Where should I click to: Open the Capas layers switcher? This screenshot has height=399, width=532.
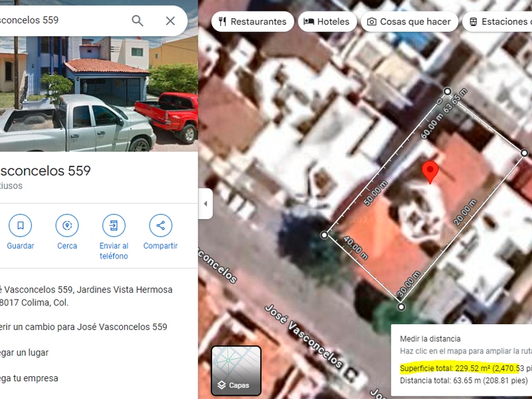pos(236,371)
